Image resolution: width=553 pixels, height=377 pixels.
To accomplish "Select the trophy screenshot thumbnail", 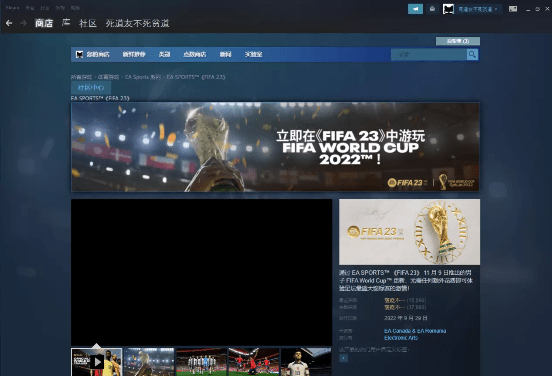I will (x=149, y=362).
